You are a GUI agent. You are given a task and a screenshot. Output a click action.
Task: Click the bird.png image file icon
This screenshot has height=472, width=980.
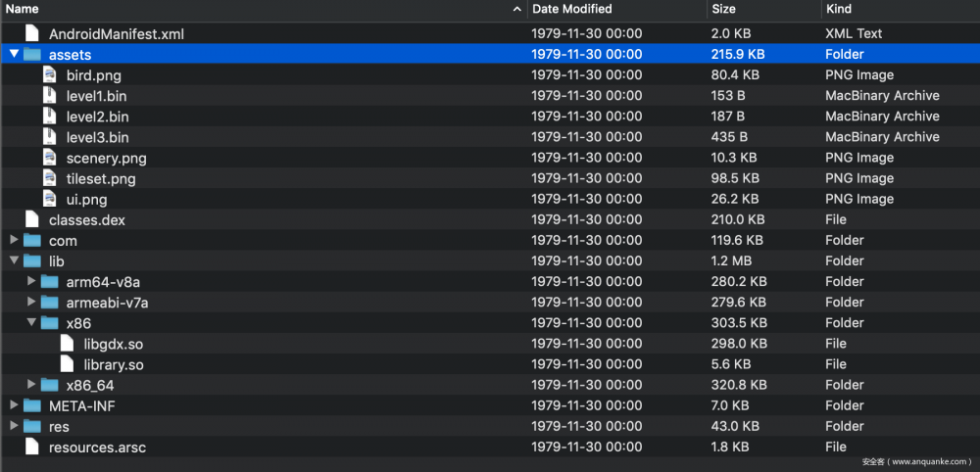[x=49, y=74]
